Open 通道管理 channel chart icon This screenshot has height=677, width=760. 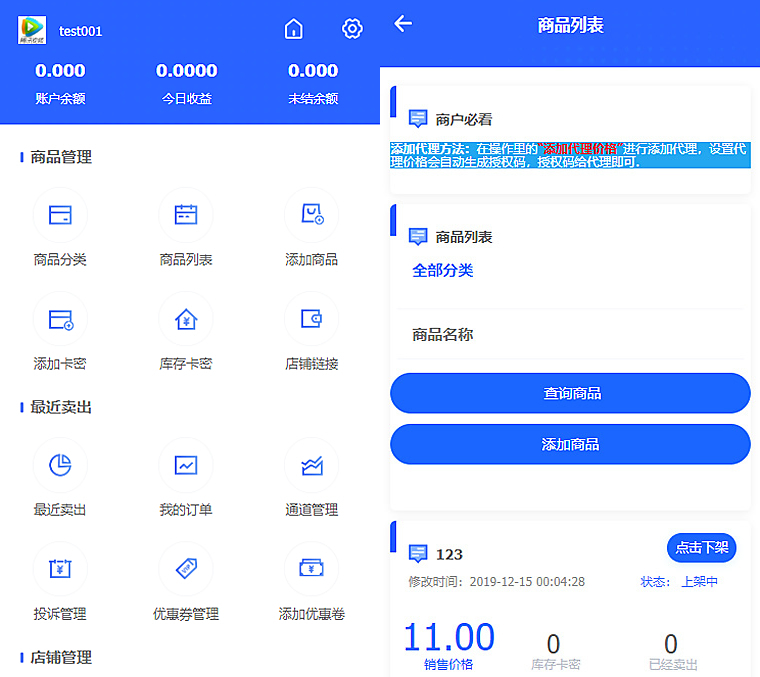[x=312, y=465]
